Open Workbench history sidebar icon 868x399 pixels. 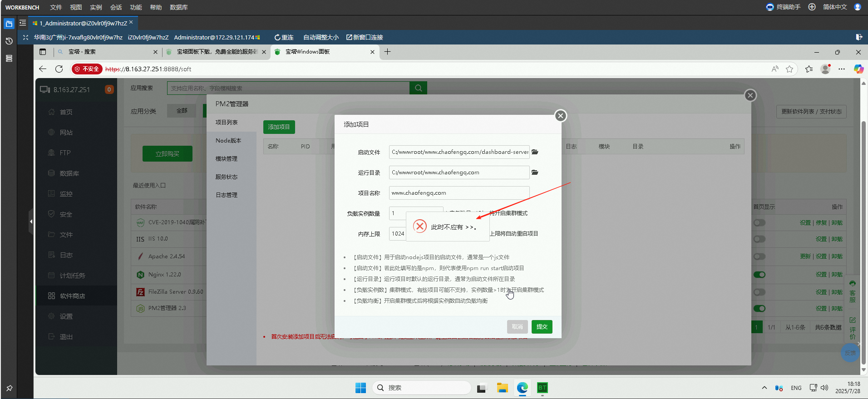pyautogui.click(x=9, y=41)
